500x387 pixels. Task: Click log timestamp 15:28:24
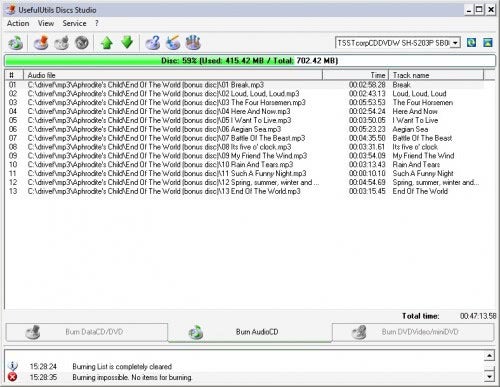43,367
